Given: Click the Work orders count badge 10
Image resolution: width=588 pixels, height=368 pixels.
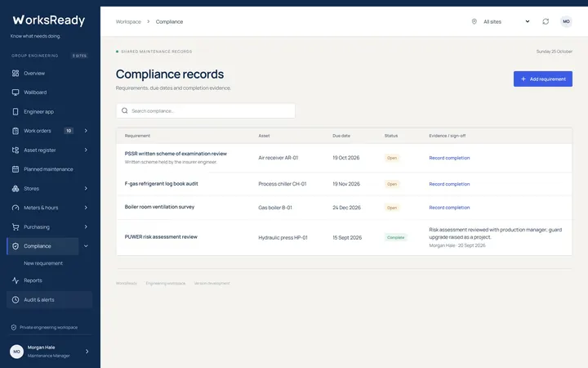Looking at the screenshot, I should click(x=69, y=131).
